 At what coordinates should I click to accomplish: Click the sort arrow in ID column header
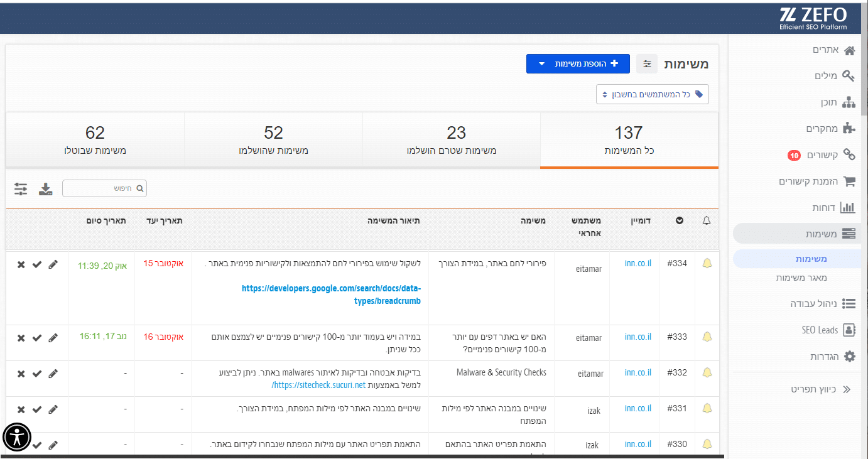tap(680, 220)
